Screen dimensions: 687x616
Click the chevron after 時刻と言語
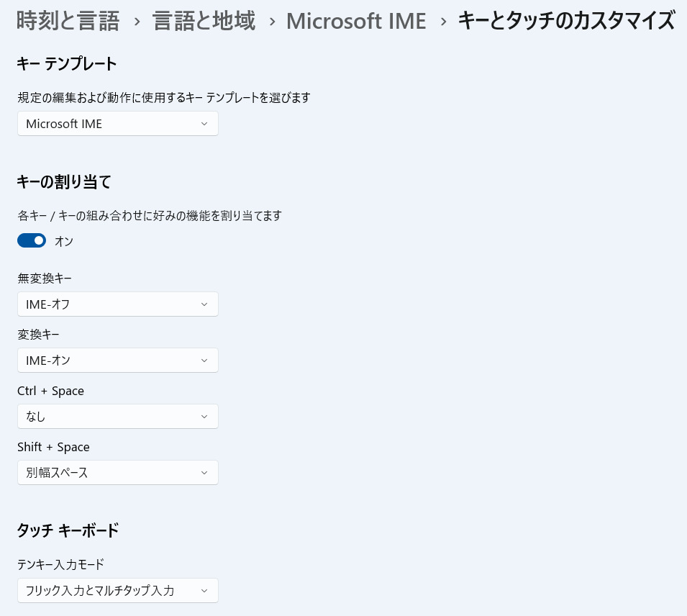point(136,22)
